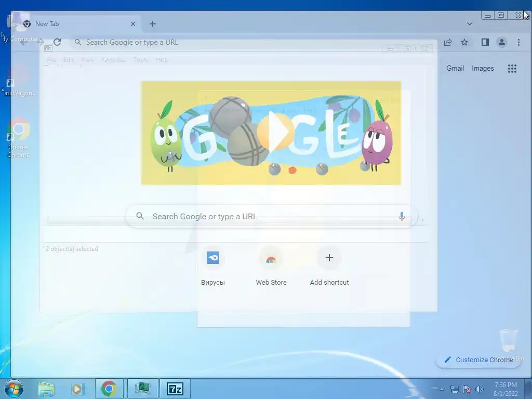Image resolution: width=532 pixels, height=399 pixels.
Task: Open Help menu in 7-Zip window
Action: (x=162, y=60)
